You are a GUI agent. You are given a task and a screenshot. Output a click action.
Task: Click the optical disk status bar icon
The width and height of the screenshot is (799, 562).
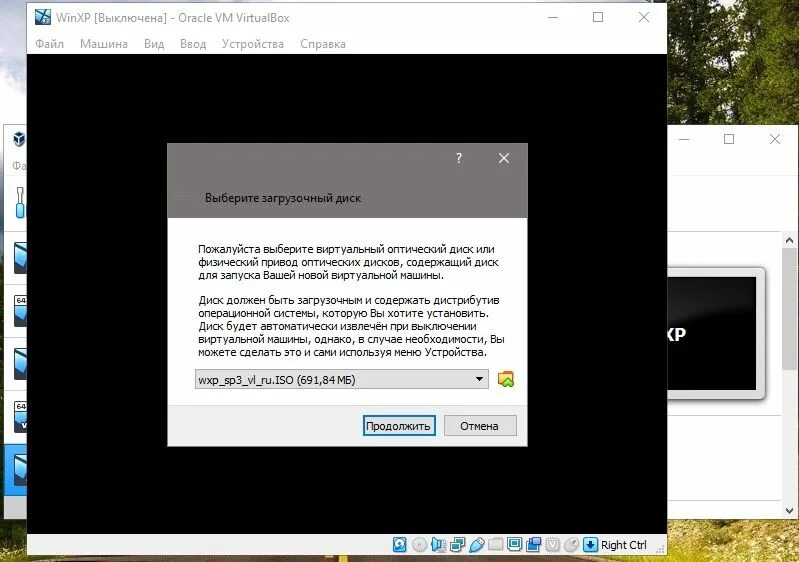tap(419, 545)
